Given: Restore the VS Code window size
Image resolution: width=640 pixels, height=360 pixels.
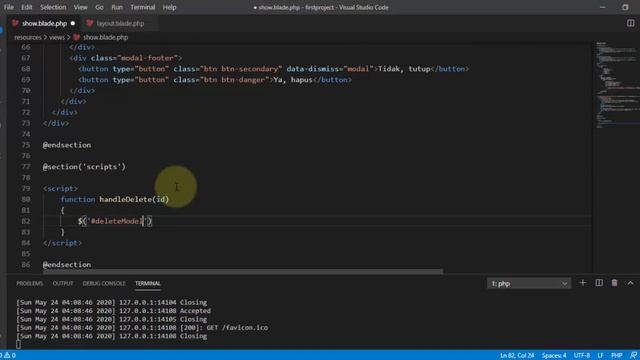Looking at the screenshot, I should pos(625,7).
